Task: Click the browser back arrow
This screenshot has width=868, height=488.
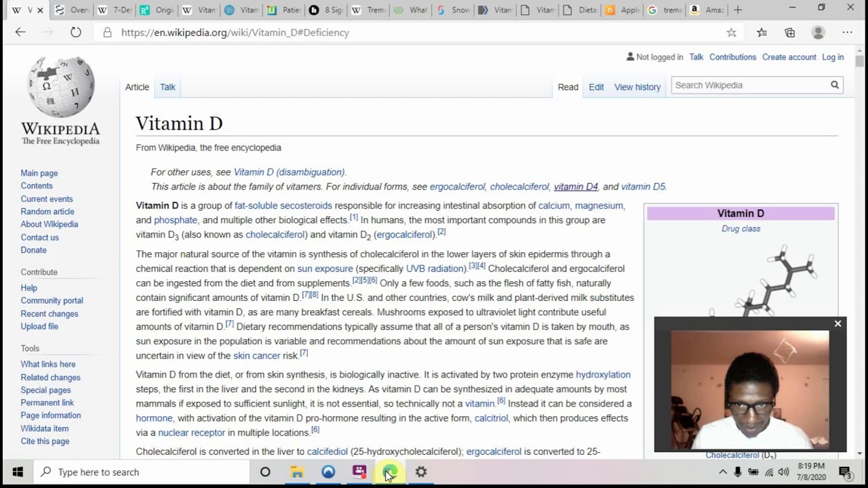Action: (20, 32)
